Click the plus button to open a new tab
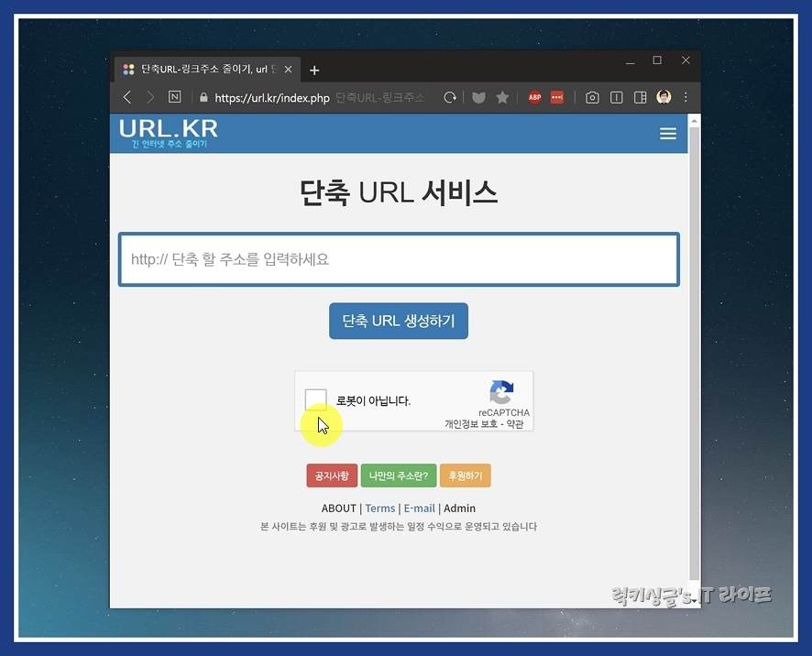Image resolution: width=812 pixels, height=656 pixels. (x=314, y=69)
